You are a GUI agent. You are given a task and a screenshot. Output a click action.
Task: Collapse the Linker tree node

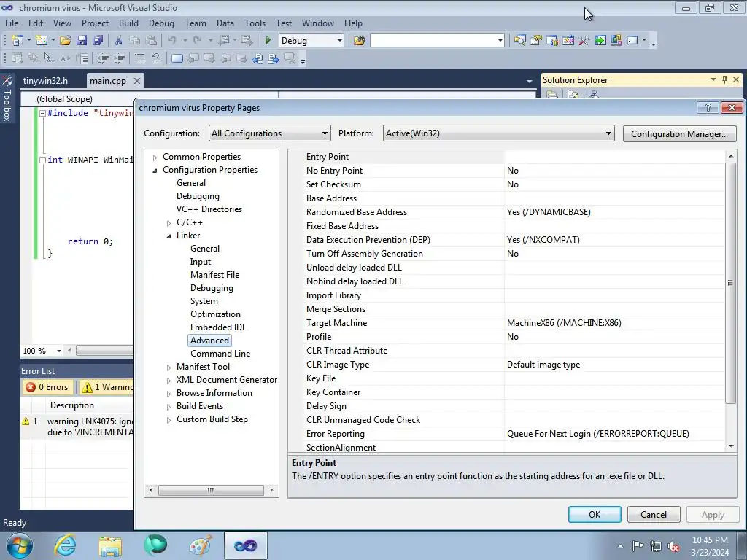[x=169, y=236]
